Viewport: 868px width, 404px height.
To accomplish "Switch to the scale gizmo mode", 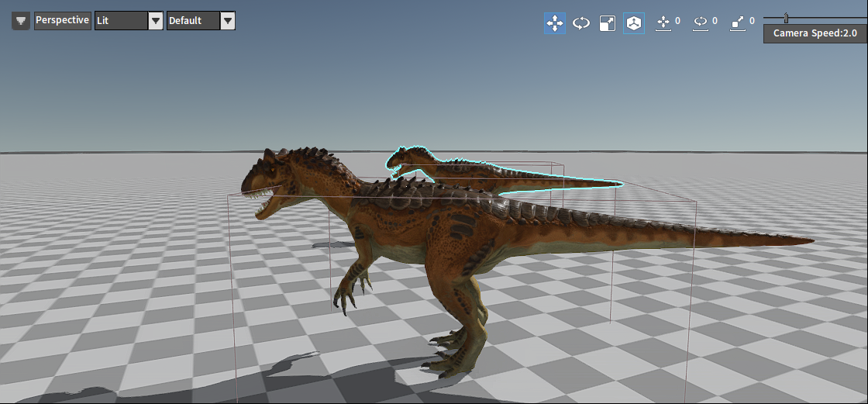I will (608, 23).
